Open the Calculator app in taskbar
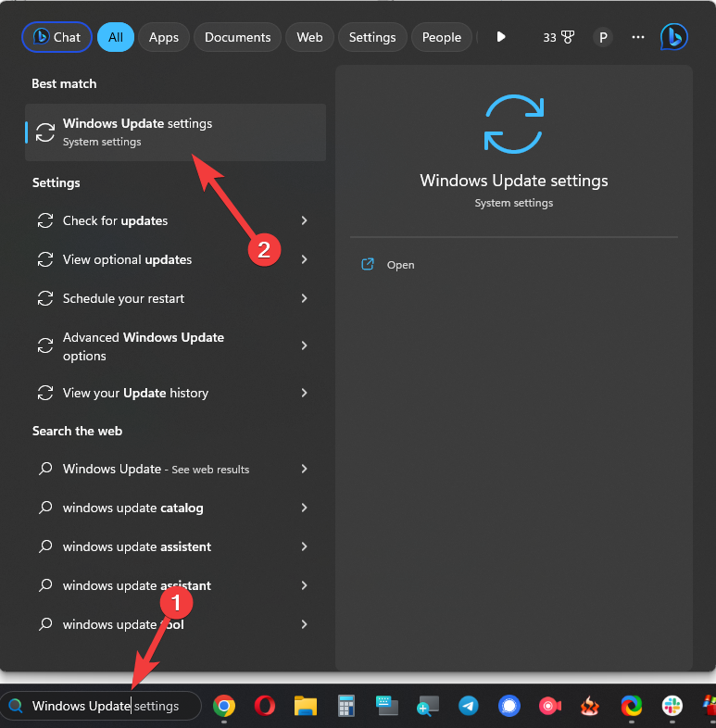The image size is (716, 728). [346, 706]
